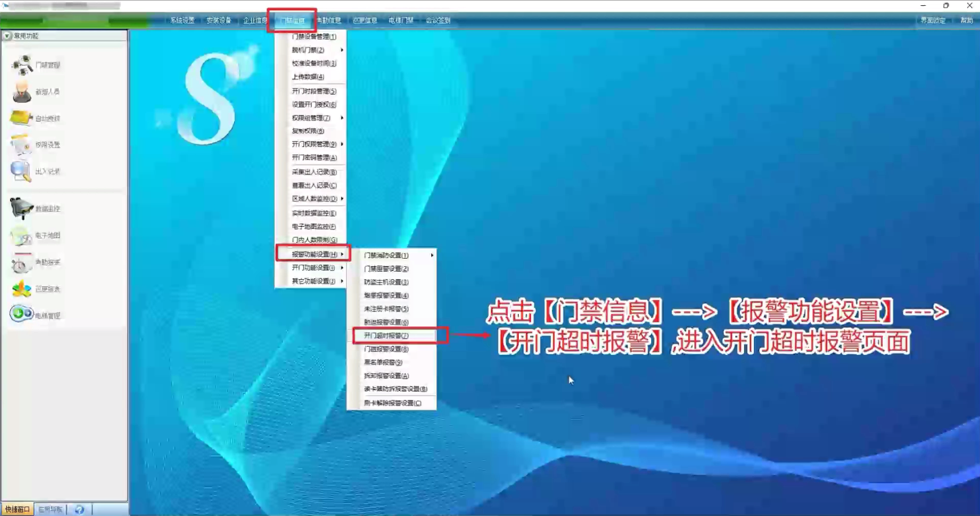Click the 新增人员 person icon

pos(22,92)
